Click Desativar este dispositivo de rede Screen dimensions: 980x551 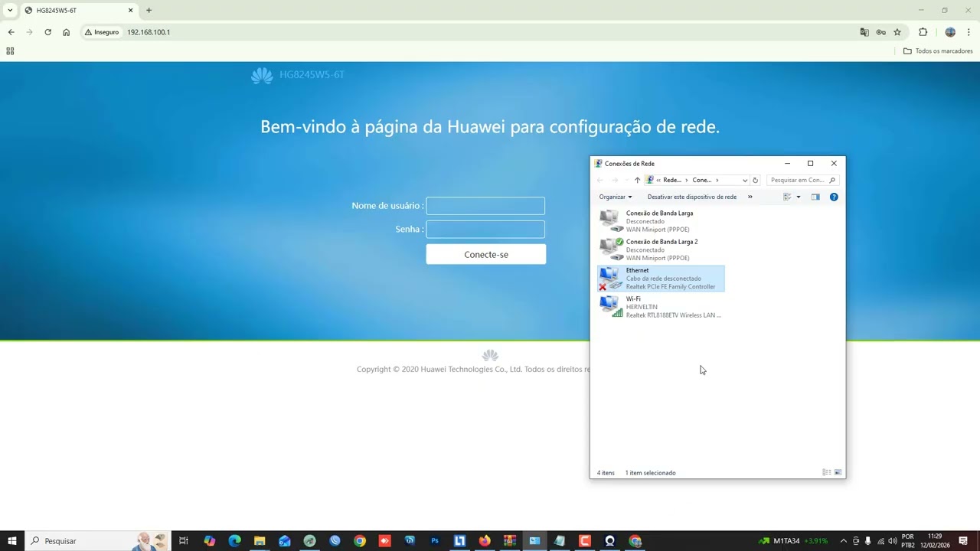pyautogui.click(x=692, y=197)
